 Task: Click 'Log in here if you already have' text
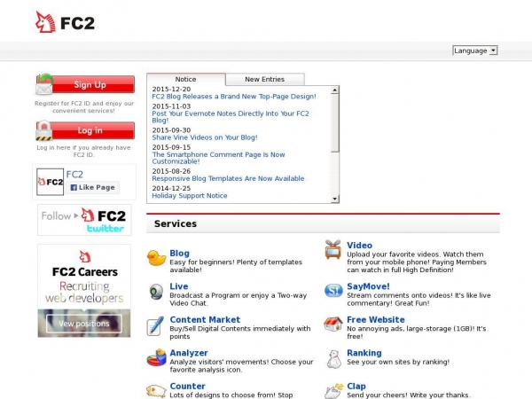click(83, 151)
